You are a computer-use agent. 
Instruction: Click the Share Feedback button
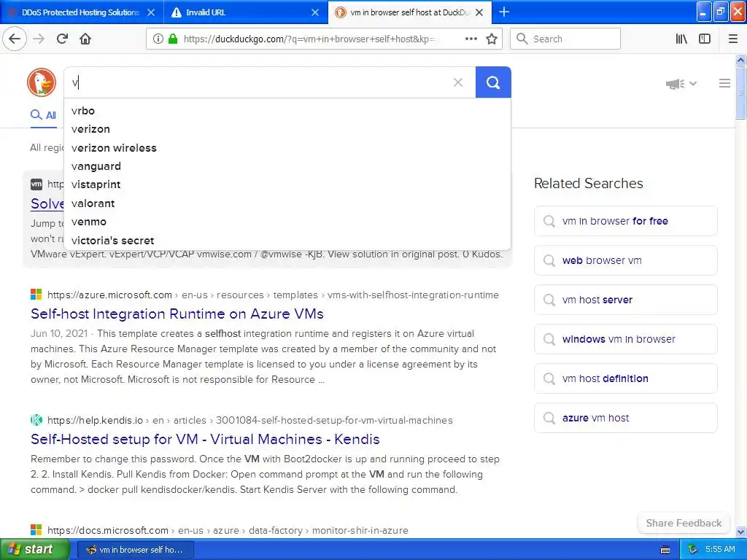click(x=683, y=523)
